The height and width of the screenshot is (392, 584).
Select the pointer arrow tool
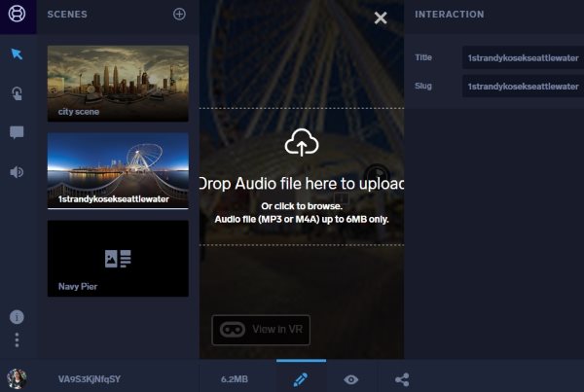tap(17, 53)
